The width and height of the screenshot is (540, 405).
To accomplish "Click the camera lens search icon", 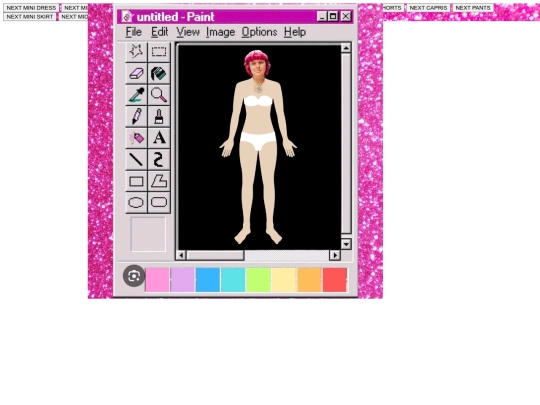I will pyautogui.click(x=134, y=276).
